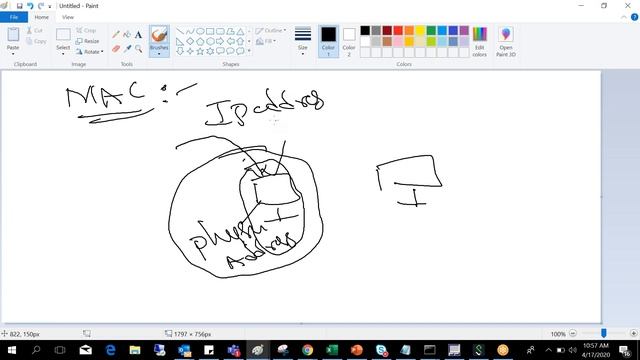Switch to the Home tab
The image size is (640, 360).
pos(42,17)
